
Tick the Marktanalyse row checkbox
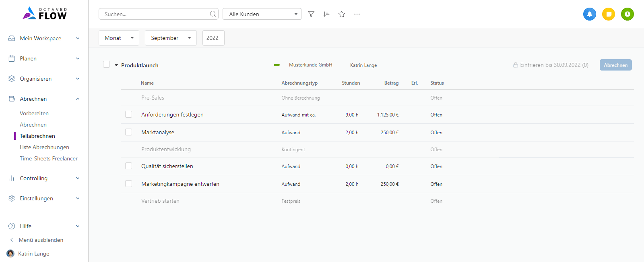(129, 132)
